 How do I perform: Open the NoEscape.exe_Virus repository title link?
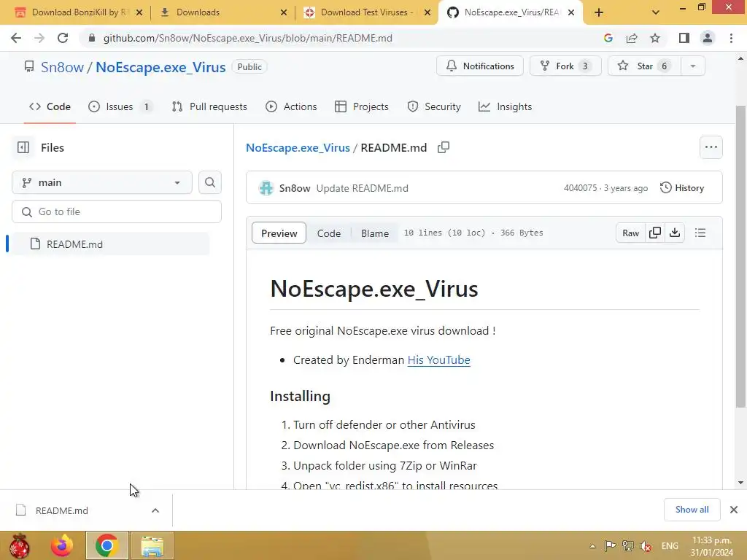(x=160, y=67)
